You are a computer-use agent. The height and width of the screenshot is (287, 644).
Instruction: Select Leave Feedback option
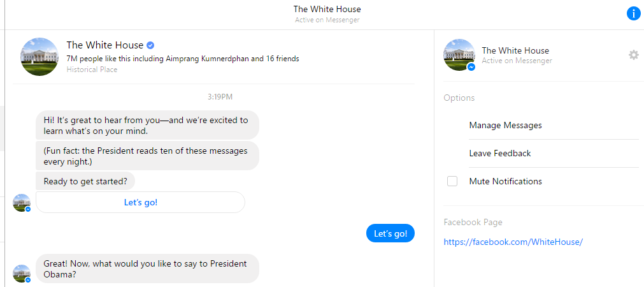click(x=500, y=153)
